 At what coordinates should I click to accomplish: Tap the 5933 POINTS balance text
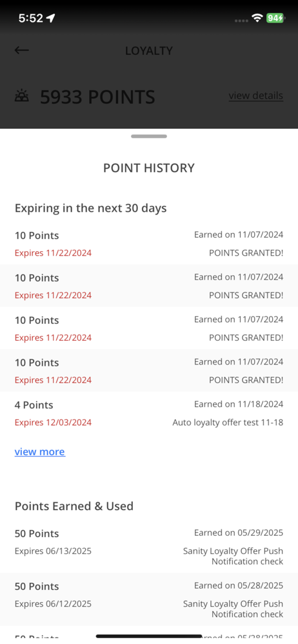[97, 97]
